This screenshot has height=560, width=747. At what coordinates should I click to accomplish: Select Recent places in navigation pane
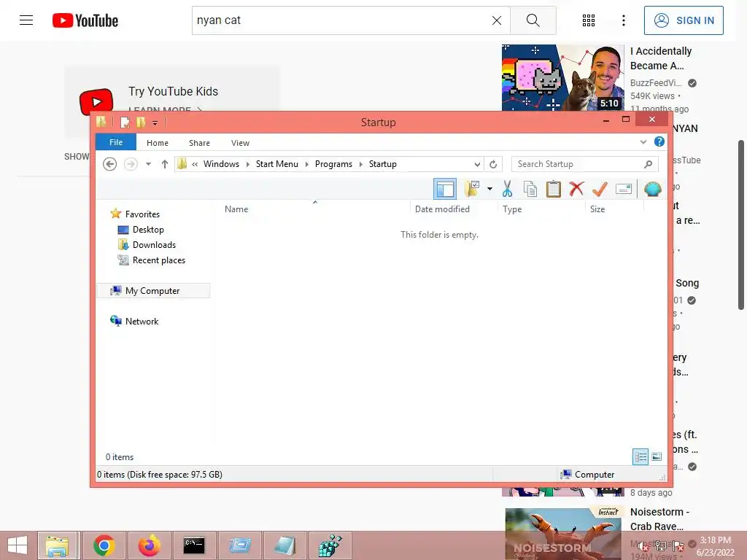(x=158, y=260)
